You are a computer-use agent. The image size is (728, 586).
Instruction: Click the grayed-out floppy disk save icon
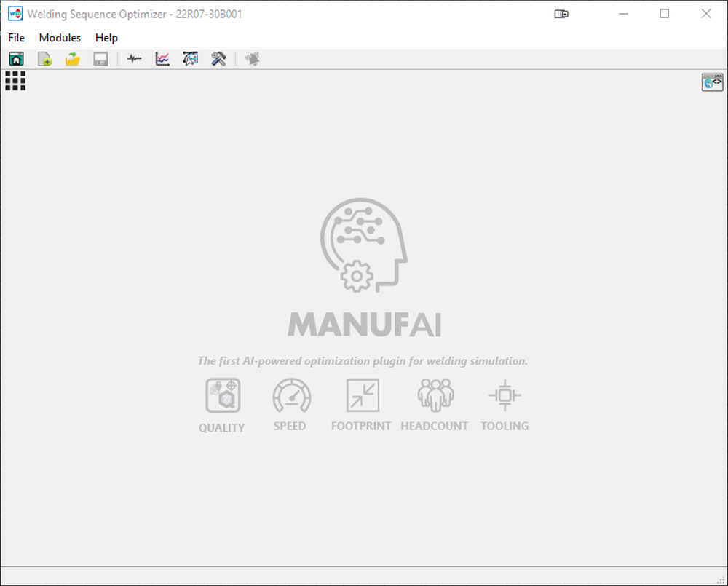coord(100,59)
